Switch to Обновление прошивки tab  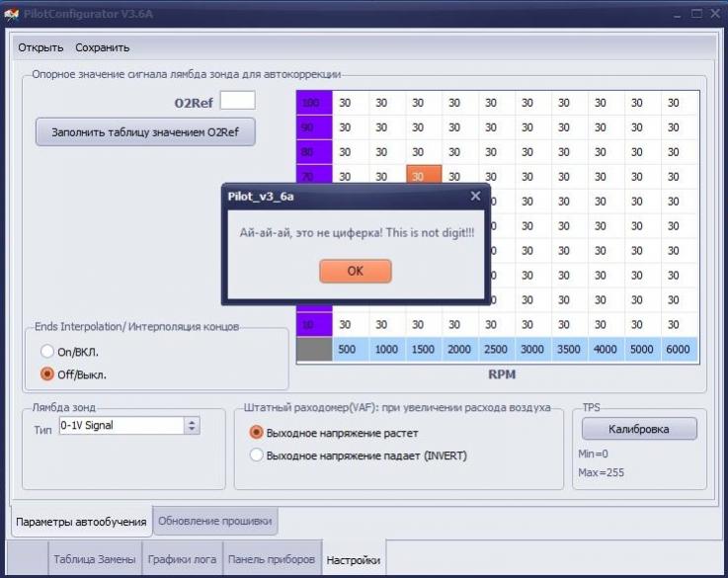215,521
